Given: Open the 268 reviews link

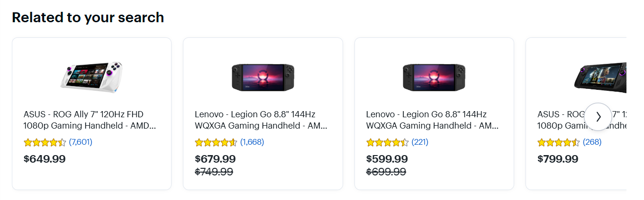Looking at the screenshot, I should pyautogui.click(x=592, y=142).
